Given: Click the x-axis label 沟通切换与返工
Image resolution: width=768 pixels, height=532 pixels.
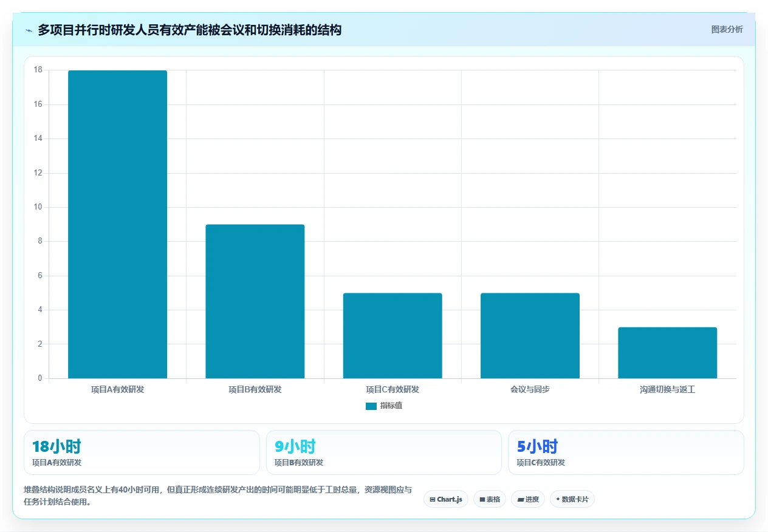Looking at the screenshot, I should [667, 389].
